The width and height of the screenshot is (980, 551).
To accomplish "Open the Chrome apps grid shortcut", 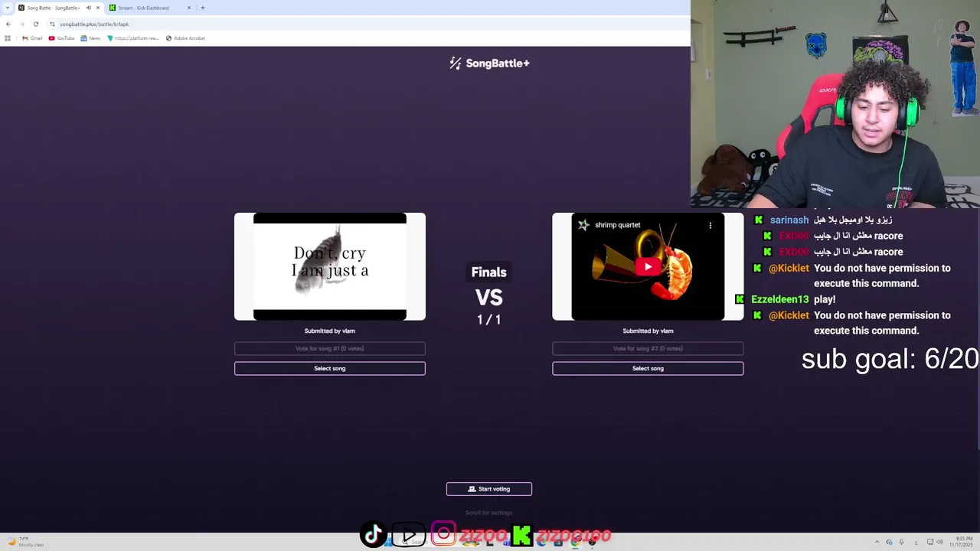I will pyautogui.click(x=8, y=37).
